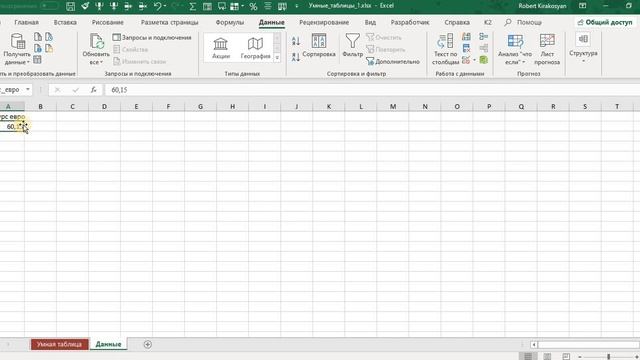Screen dimensions: 640x360
Task: Select the Данные sheet tab
Action: pyautogui.click(x=108, y=344)
